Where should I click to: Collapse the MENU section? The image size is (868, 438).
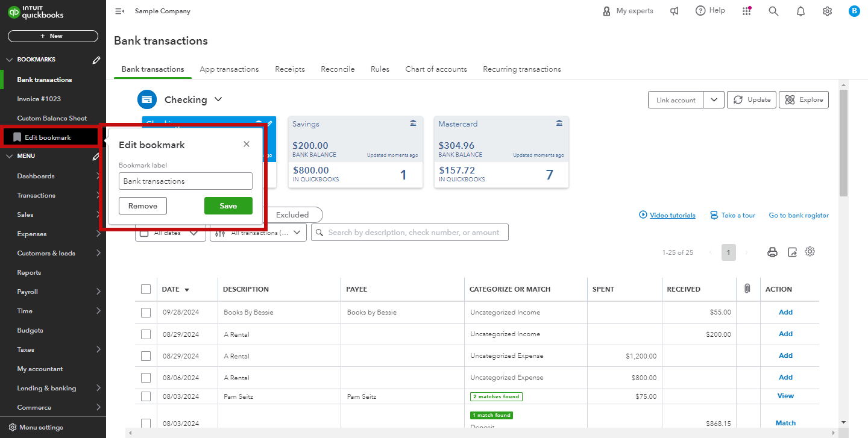coord(9,156)
